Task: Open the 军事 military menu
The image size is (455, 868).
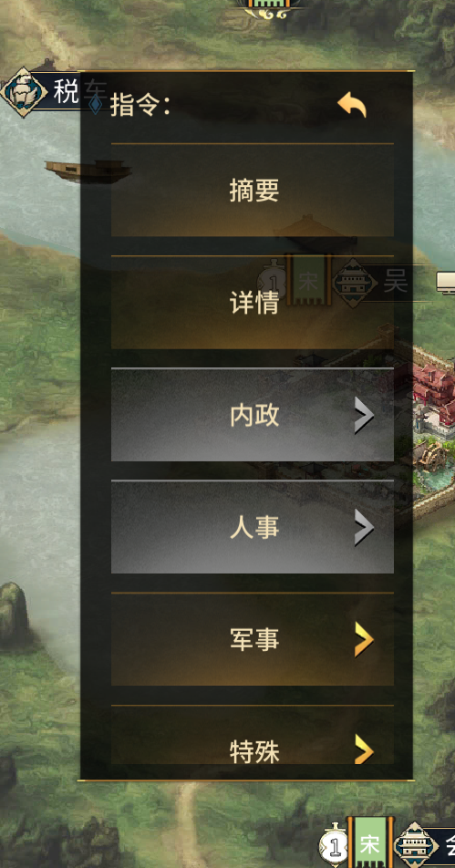Action: point(253,639)
